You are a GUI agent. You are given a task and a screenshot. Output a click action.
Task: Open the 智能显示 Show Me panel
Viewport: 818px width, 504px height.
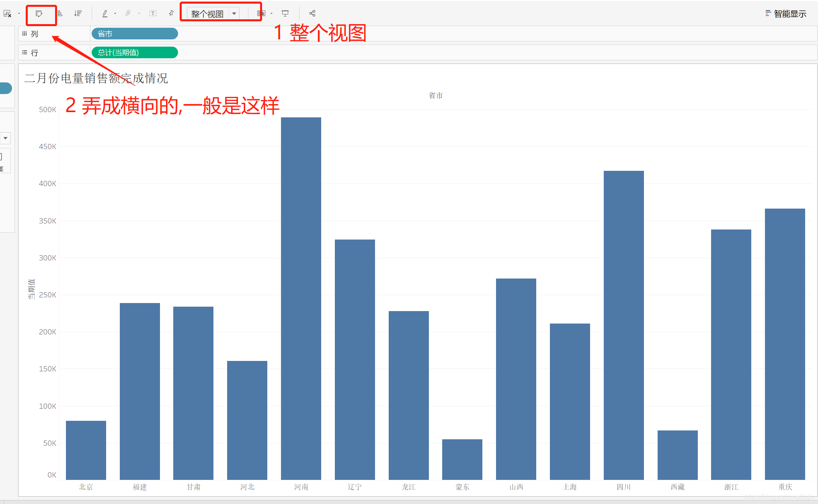[786, 14]
